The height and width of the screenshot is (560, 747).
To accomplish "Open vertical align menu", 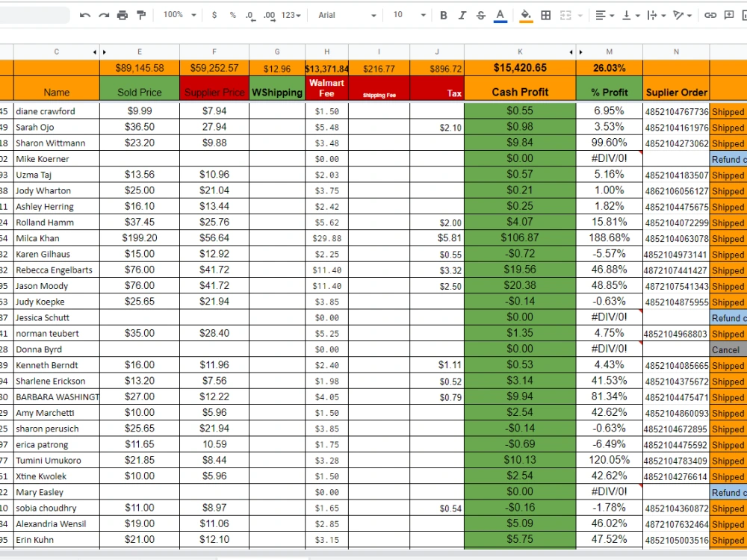I will (630, 15).
